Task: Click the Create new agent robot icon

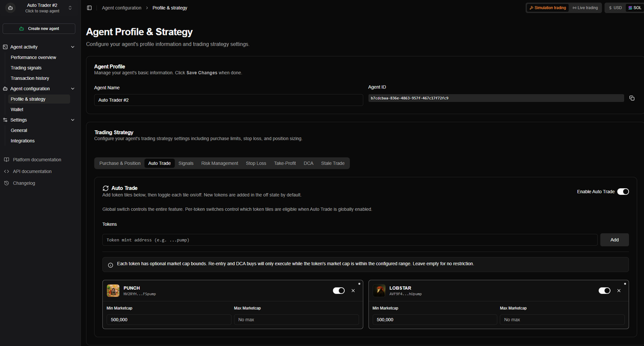Action: coord(21,29)
